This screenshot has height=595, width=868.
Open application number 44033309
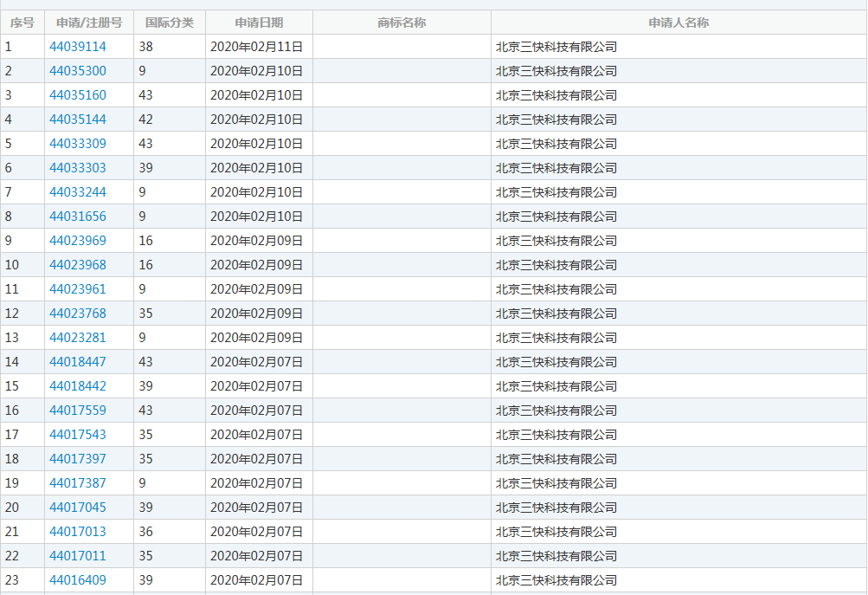click(x=78, y=144)
